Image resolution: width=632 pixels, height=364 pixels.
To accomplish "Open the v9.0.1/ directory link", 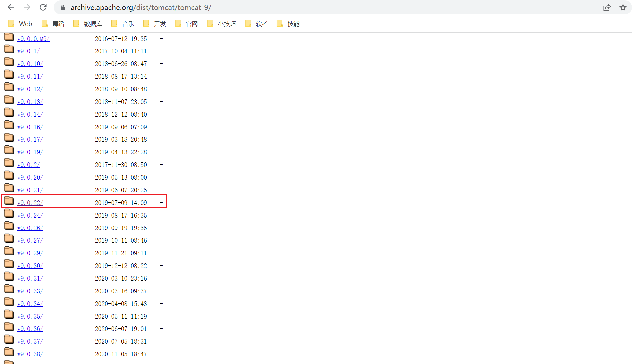I will tap(29, 51).
